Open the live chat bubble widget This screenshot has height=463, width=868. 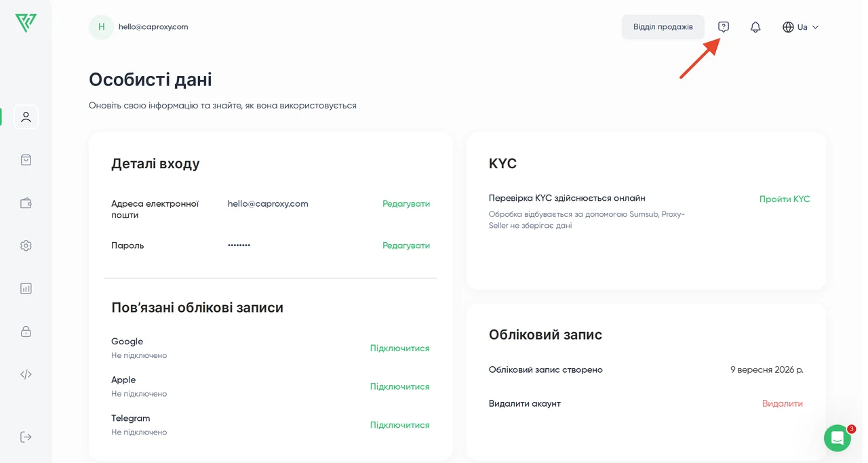837,438
